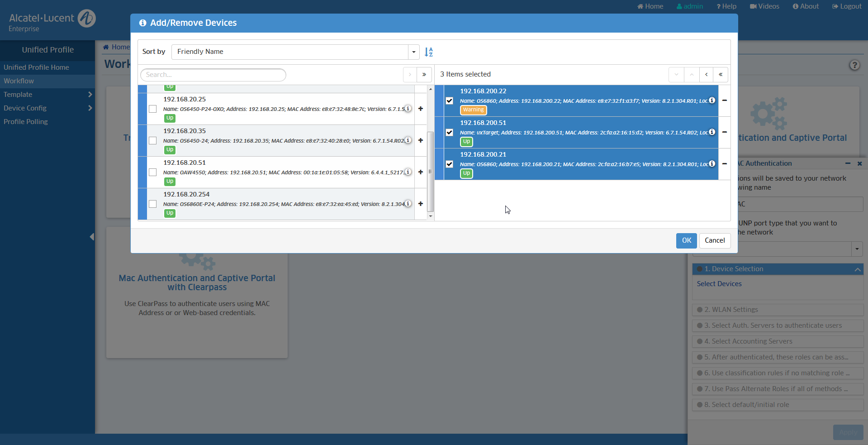Image resolution: width=868 pixels, height=445 pixels.
Task: Expand the Template sidebar menu
Action: coord(47,95)
